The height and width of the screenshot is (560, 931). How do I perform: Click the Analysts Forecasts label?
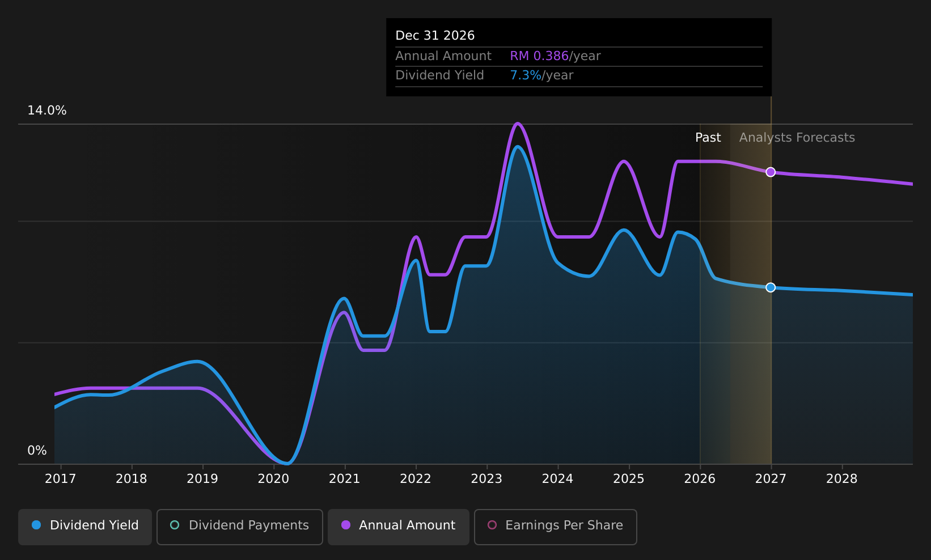coord(797,138)
